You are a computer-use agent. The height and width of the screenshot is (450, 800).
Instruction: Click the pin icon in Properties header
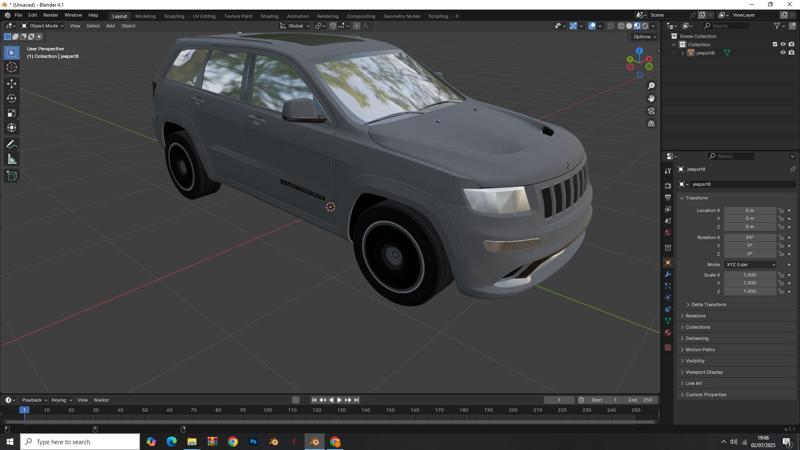click(792, 169)
